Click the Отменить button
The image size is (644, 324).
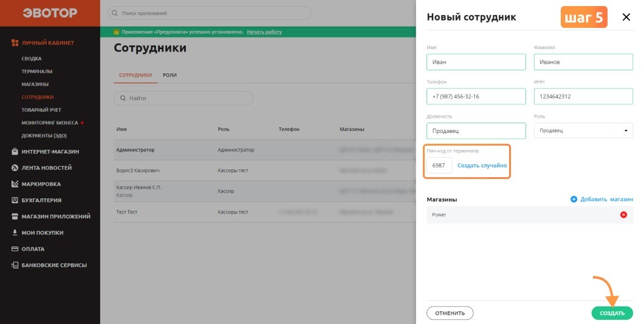tap(450, 313)
